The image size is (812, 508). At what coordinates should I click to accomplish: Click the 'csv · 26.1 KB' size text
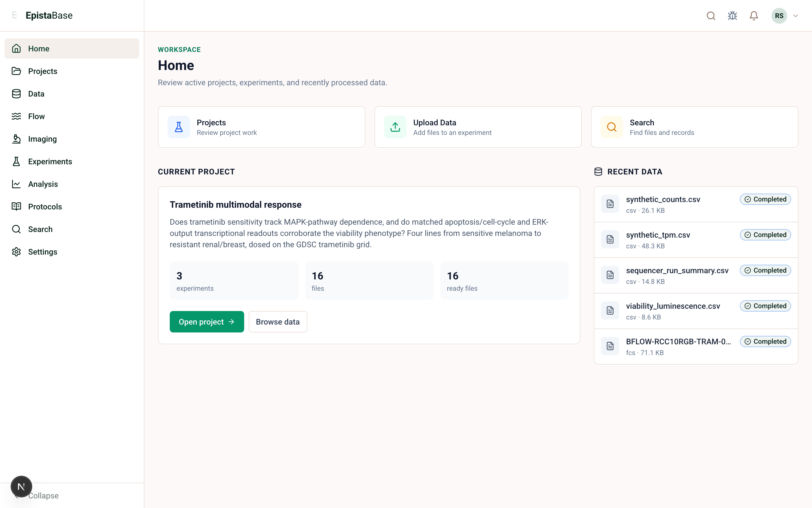pos(645,211)
